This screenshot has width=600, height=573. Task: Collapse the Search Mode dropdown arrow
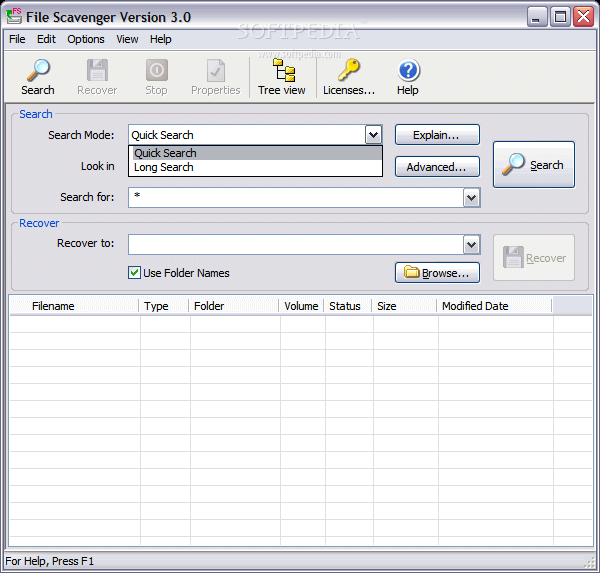pyautogui.click(x=373, y=135)
